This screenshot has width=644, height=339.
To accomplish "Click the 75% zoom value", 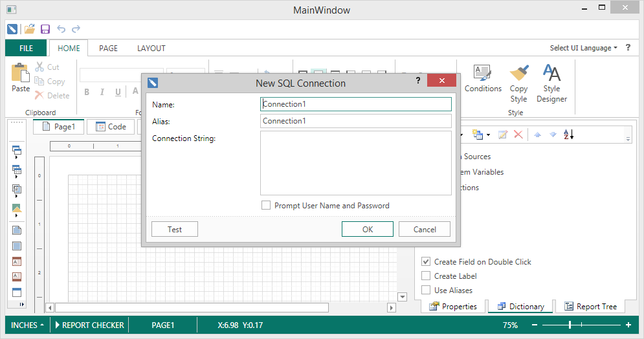I will 510,325.
